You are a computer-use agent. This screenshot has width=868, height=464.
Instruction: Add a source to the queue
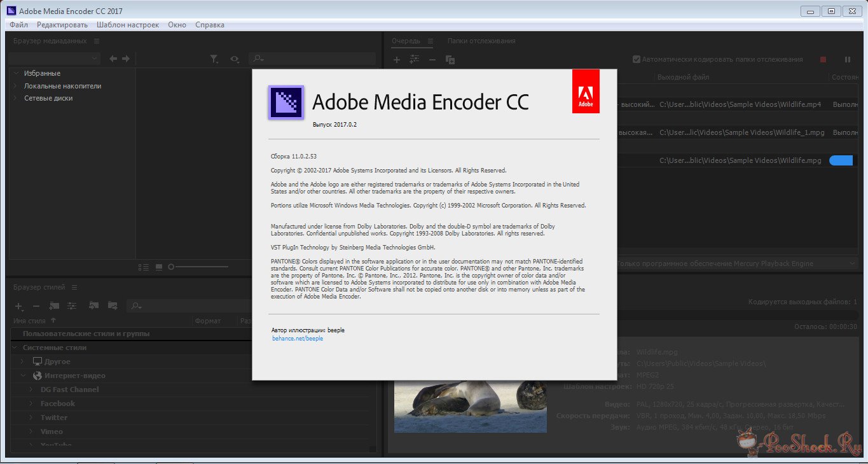coord(397,59)
